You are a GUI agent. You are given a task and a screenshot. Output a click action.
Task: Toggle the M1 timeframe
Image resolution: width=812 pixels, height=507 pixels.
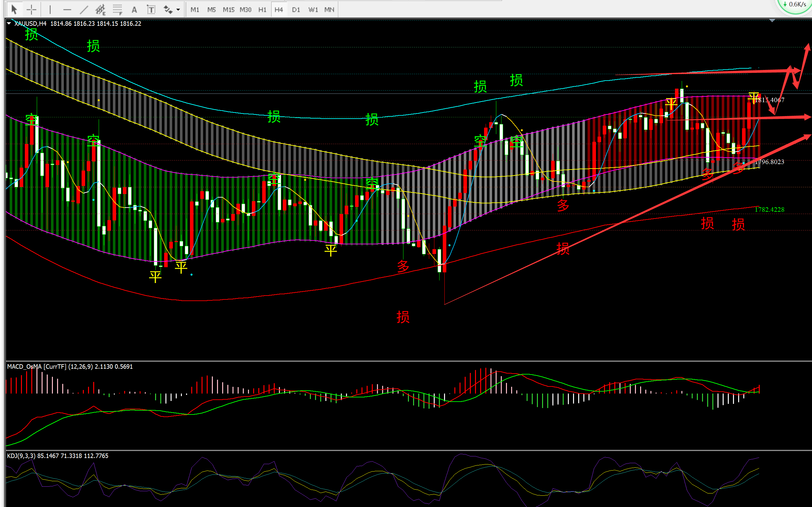click(x=195, y=10)
